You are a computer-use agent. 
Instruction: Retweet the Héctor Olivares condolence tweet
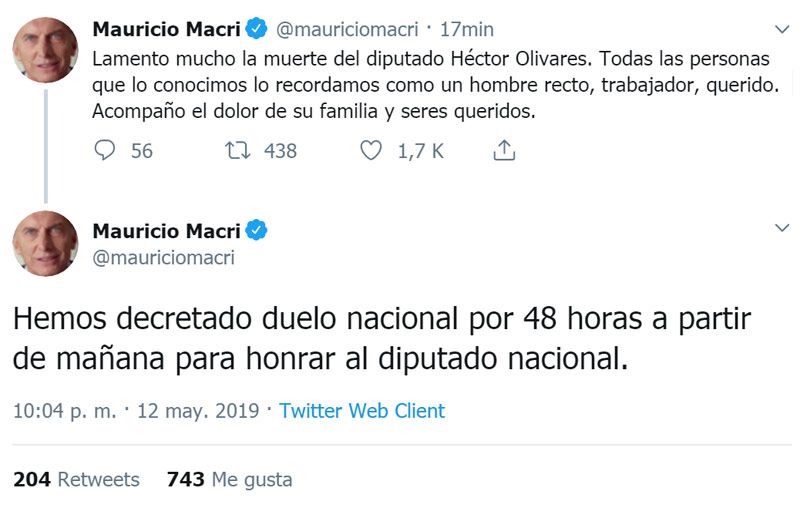pyautogui.click(x=238, y=151)
